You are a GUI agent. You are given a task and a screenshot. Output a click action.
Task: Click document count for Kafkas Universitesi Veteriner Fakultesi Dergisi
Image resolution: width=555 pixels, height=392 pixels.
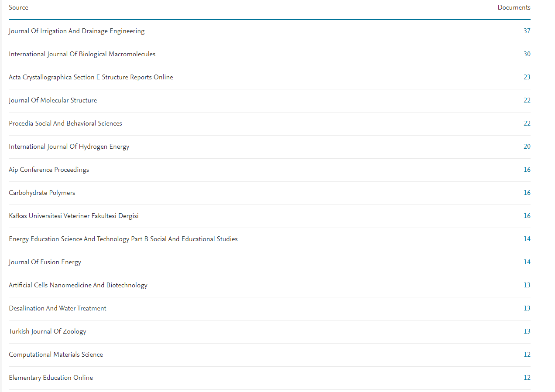click(527, 216)
